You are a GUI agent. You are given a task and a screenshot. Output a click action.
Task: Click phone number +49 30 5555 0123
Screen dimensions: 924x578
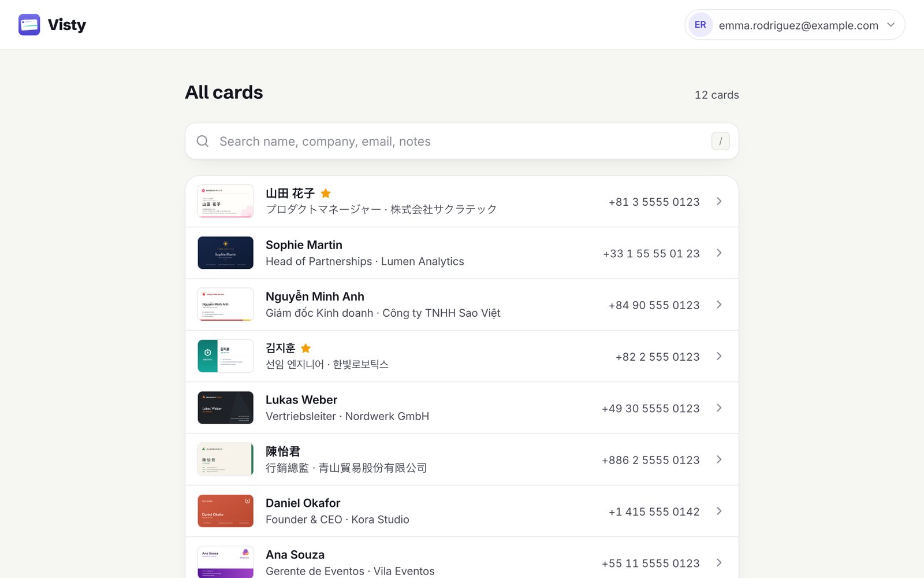(650, 409)
